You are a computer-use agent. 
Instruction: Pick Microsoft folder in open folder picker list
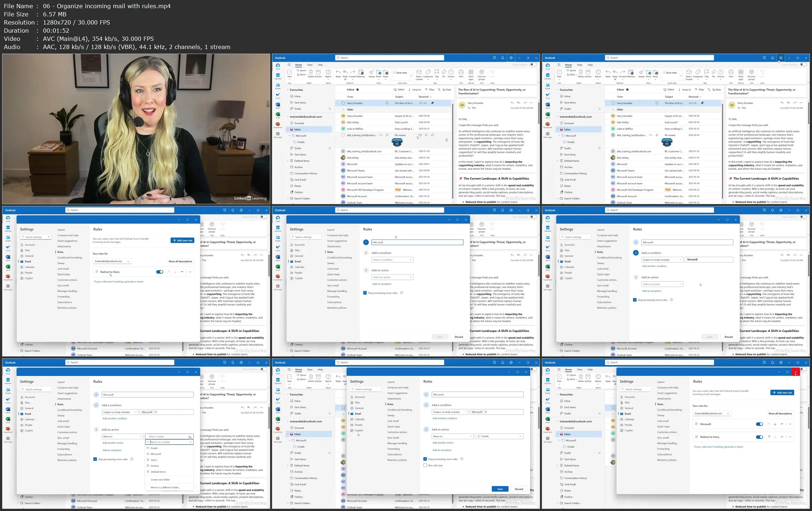pos(156,454)
